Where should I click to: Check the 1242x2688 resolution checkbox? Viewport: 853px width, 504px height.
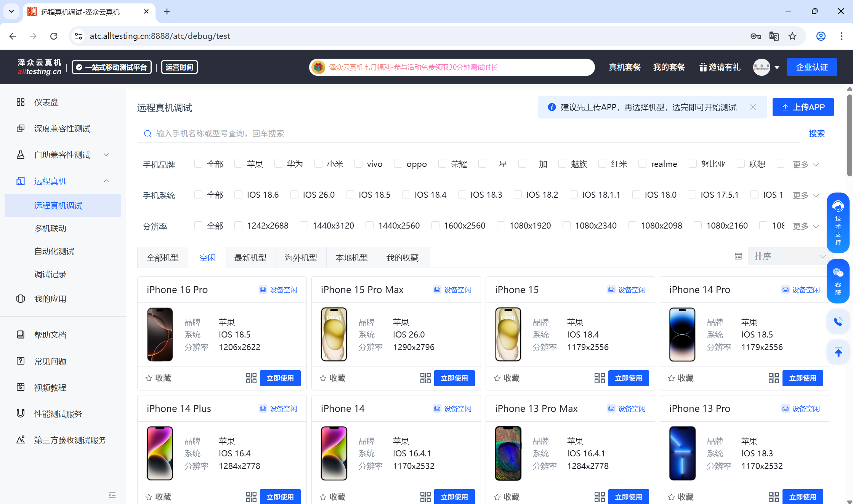click(x=238, y=226)
